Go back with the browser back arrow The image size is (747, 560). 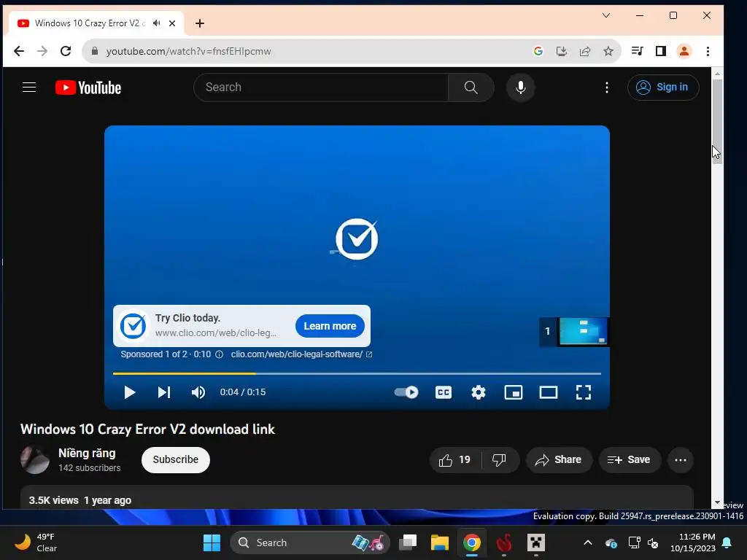[18, 51]
